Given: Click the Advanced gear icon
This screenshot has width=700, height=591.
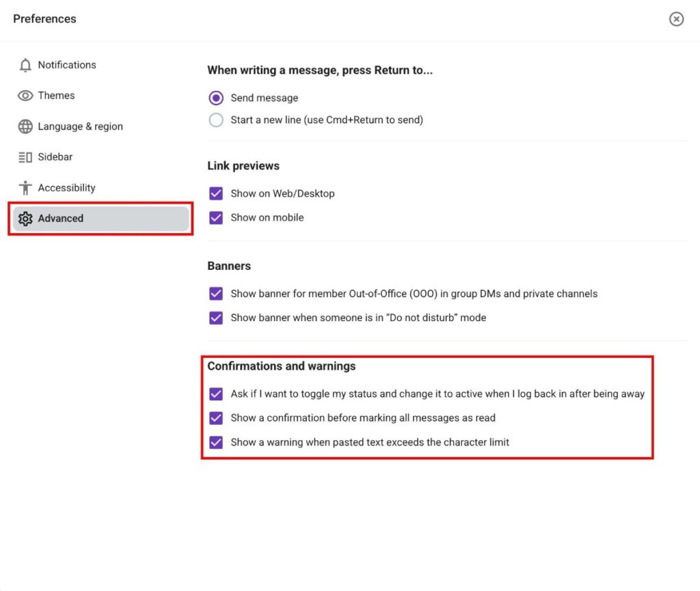Looking at the screenshot, I should pos(25,219).
